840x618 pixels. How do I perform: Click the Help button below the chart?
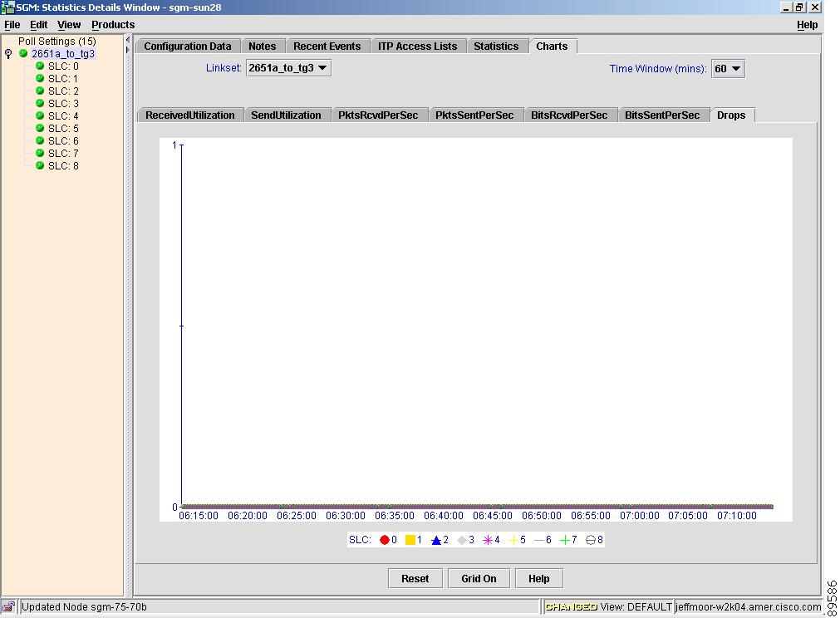[x=539, y=578]
